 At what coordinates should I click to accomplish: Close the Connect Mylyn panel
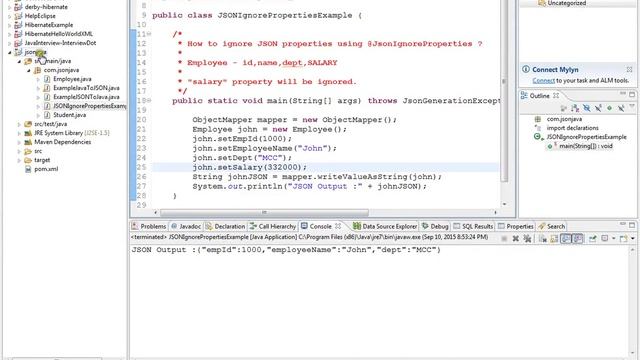pyautogui.click(x=629, y=69)
